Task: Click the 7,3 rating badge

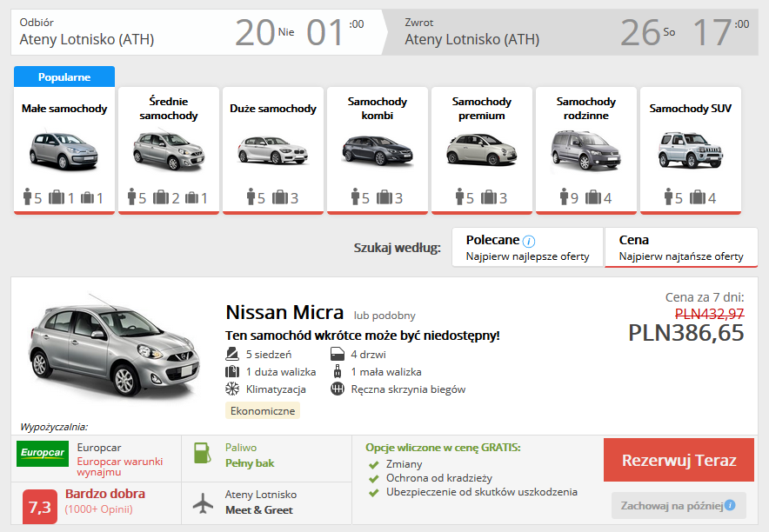Action: click(39, 506)
